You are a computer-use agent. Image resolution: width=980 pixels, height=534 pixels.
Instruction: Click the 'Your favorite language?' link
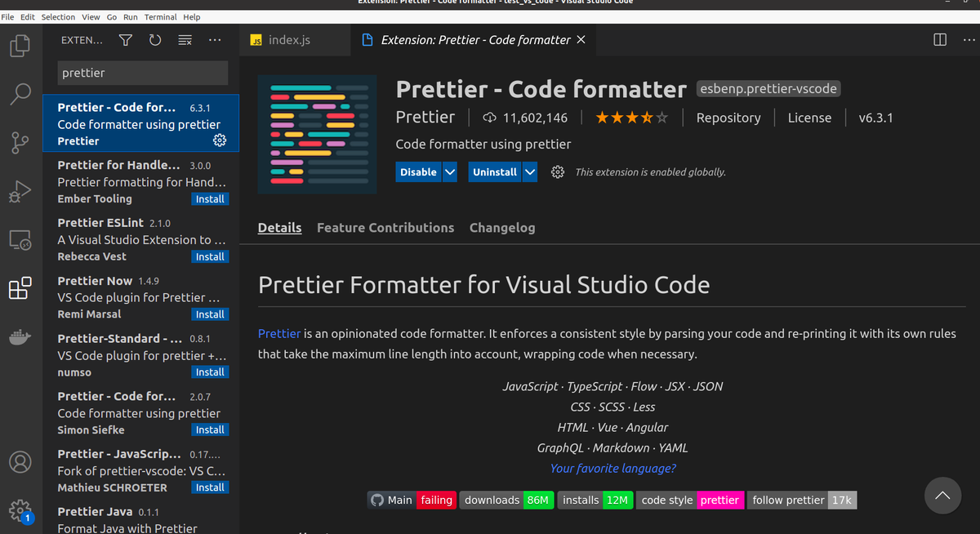click(612, 468)
